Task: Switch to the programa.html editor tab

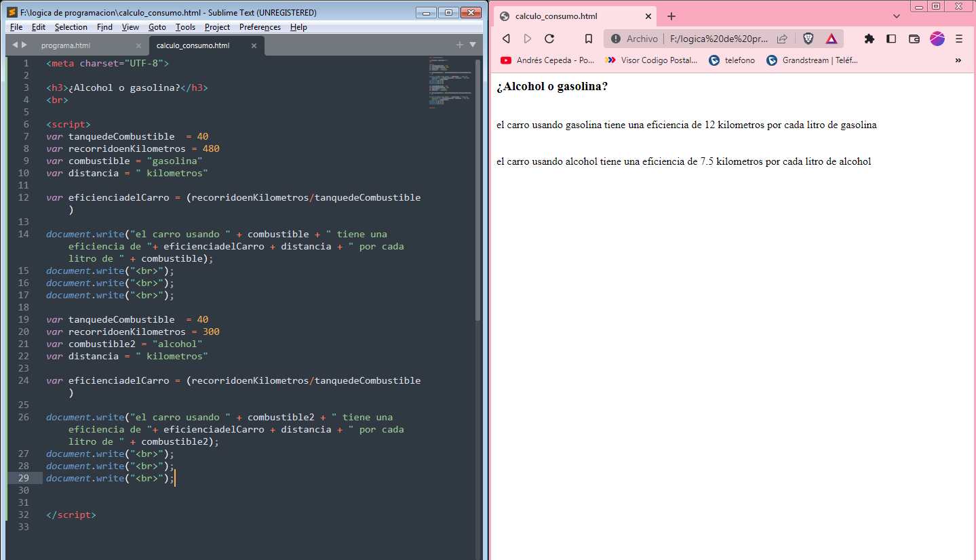Action: [66, 45]
